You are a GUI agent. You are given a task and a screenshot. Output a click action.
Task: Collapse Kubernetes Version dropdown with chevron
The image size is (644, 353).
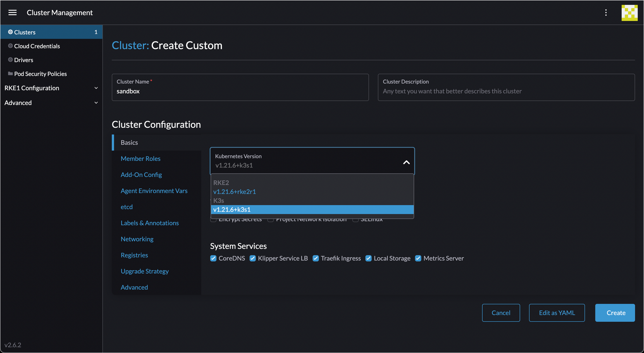(x=406, y=163)
